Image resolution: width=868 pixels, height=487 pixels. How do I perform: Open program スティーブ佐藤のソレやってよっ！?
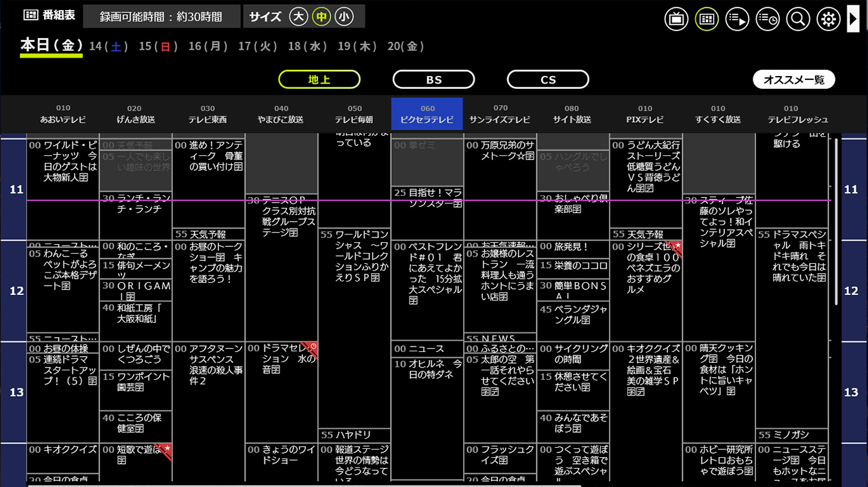(719, 268)
